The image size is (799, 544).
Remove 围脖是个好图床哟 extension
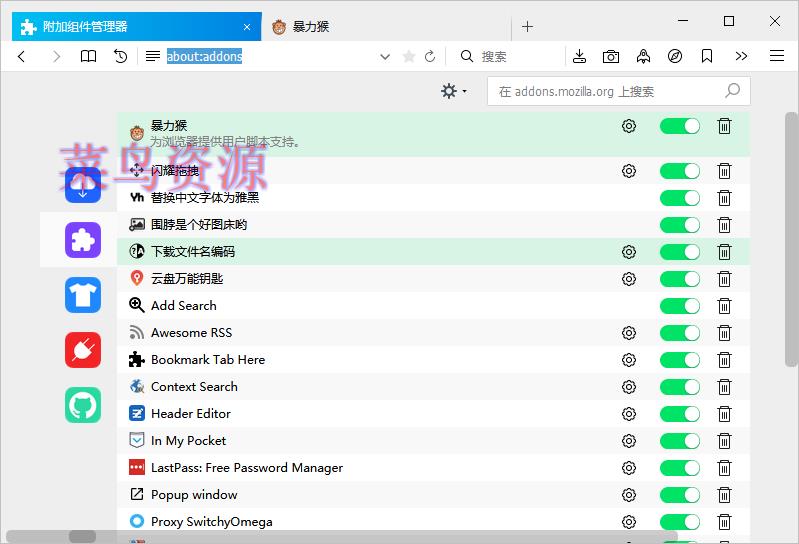point(724,225)
